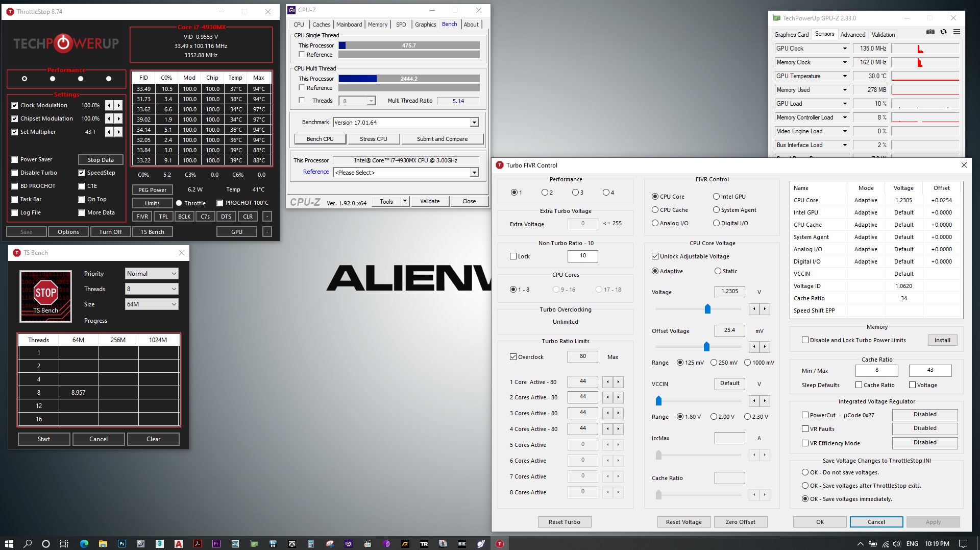Expand the Memory Used sensor dropdown
The width and height of the screenshot is (980, 550).
click(845, 90)
